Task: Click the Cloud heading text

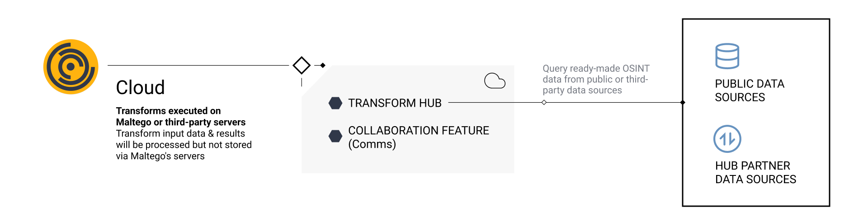Action: coord(140,87)
